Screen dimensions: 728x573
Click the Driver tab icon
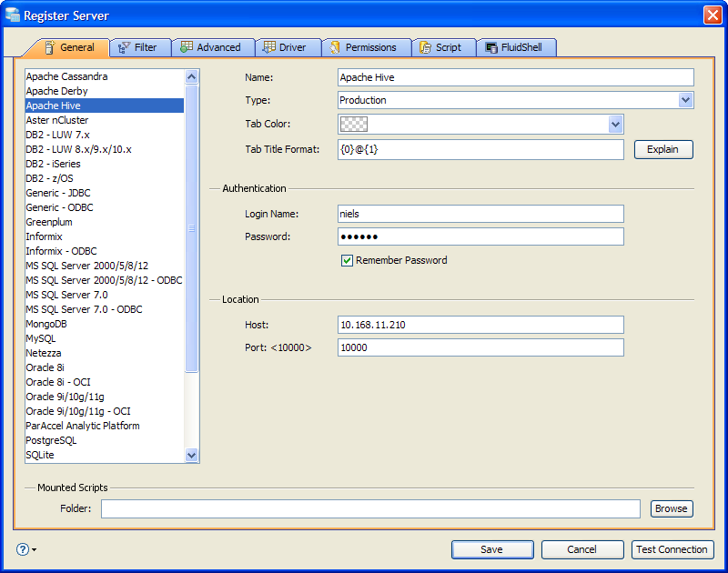[269, 47]
